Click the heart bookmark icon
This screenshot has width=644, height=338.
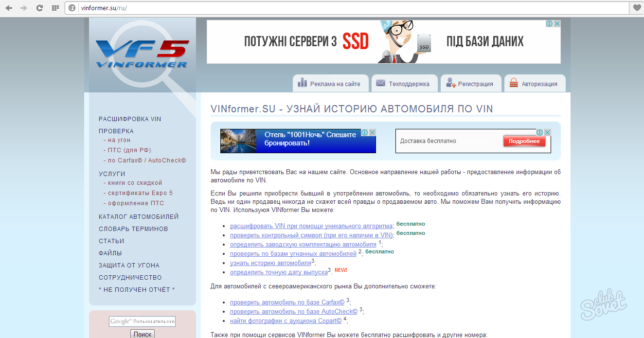[636, 8]
